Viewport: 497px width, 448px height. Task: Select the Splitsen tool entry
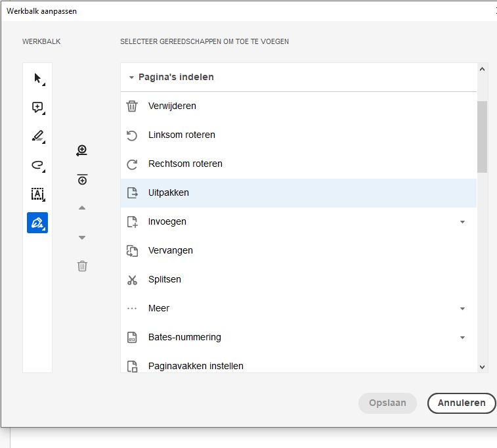[164, 279]
